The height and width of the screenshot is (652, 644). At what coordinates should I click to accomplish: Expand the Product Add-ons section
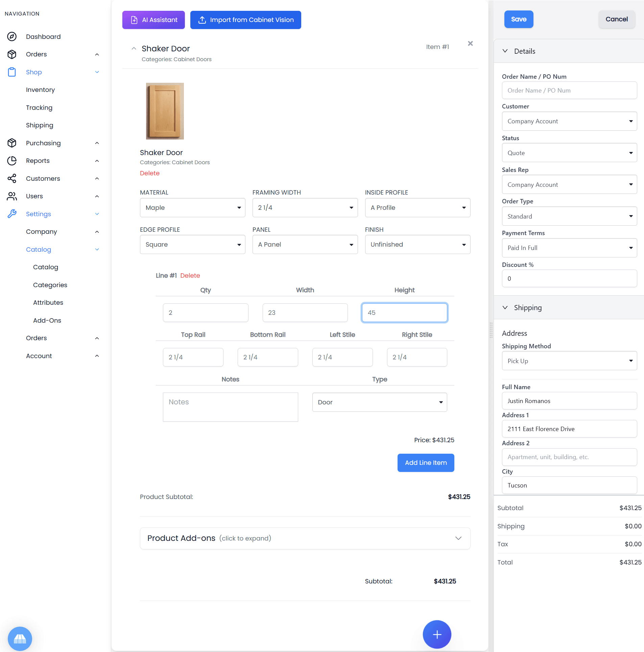click(x=305, y=538)
